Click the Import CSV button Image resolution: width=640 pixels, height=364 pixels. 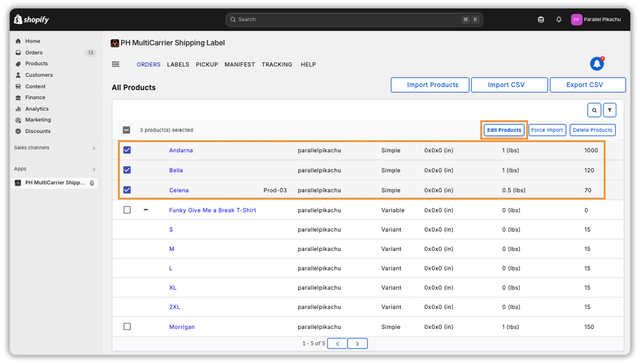509,85
